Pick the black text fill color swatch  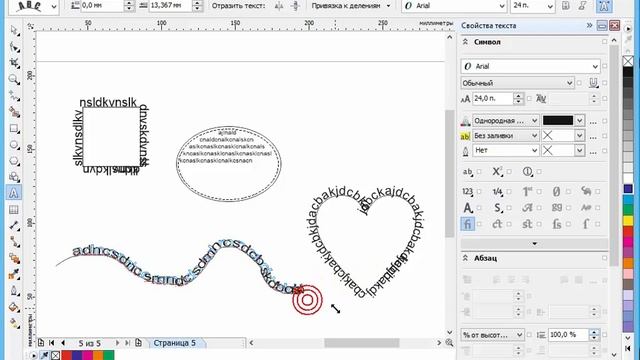coord(558,120)
